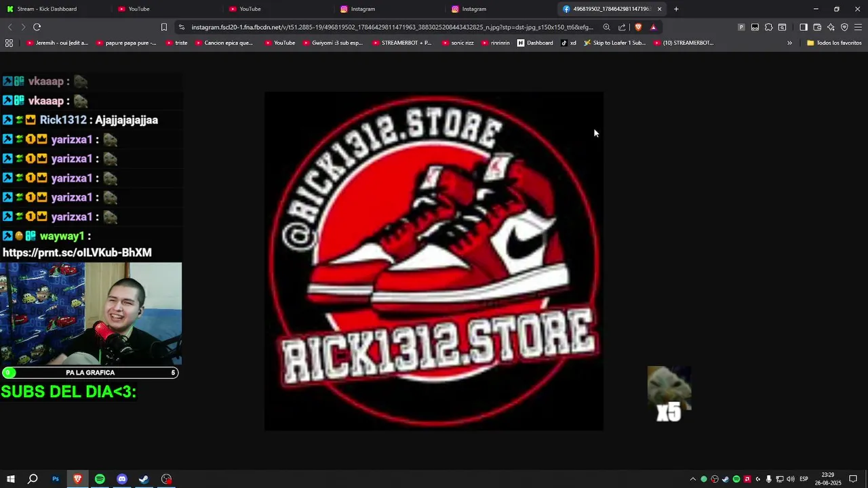Open Photoshop from the taskbar

tap(56, 479)
